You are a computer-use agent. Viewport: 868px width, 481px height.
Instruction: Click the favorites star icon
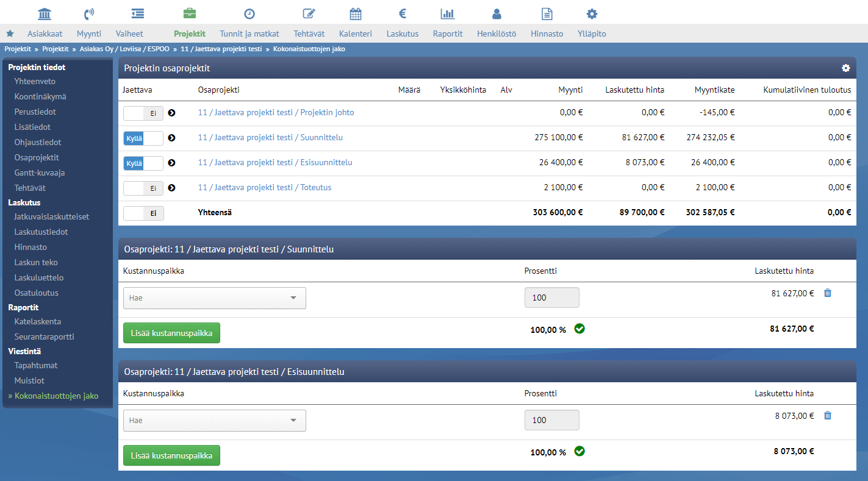coord(10,34)
